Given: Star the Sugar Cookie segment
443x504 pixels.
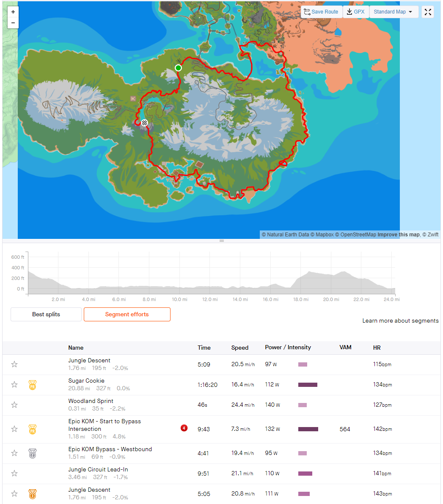Looking at the screenshot, I should (14, 384).
